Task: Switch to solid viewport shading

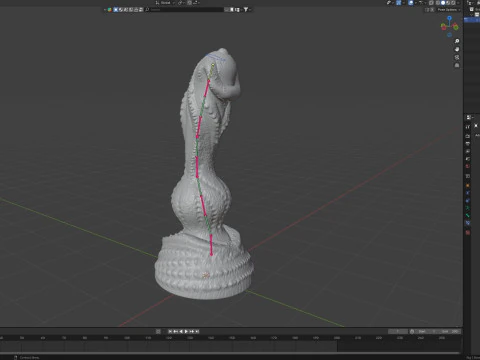Action: tap(443, 3)
